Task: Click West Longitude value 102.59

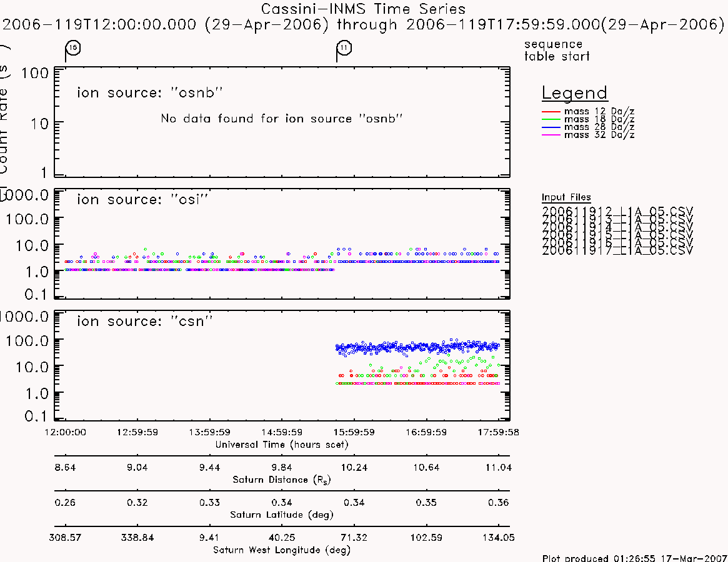Action: (426, 538)
